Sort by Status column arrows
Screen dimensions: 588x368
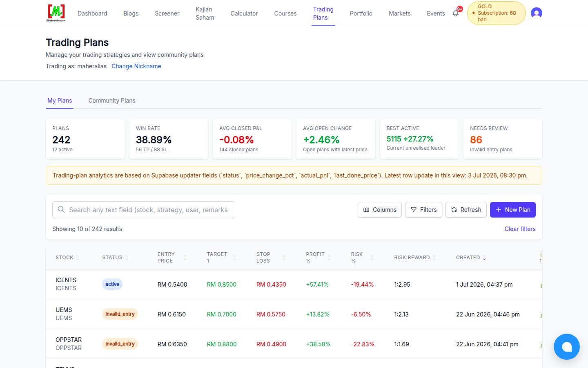(x=127, y=258)
